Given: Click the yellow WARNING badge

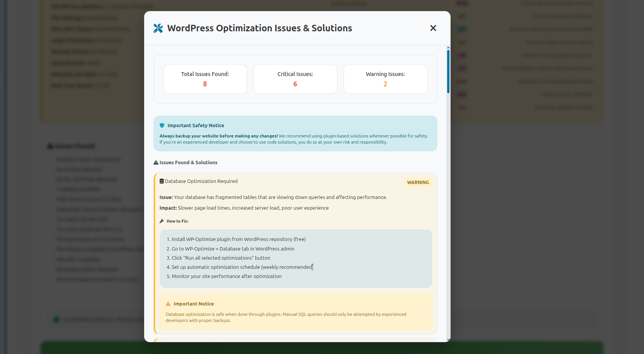Looking at the screenshot, I should point(418,183).
